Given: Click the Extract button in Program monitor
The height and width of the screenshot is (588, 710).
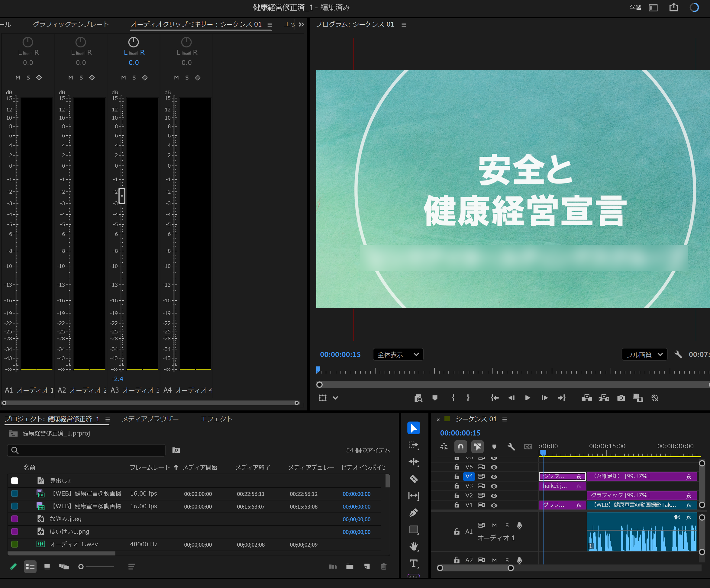Looking at the screenshot, I should click(604, 398).
